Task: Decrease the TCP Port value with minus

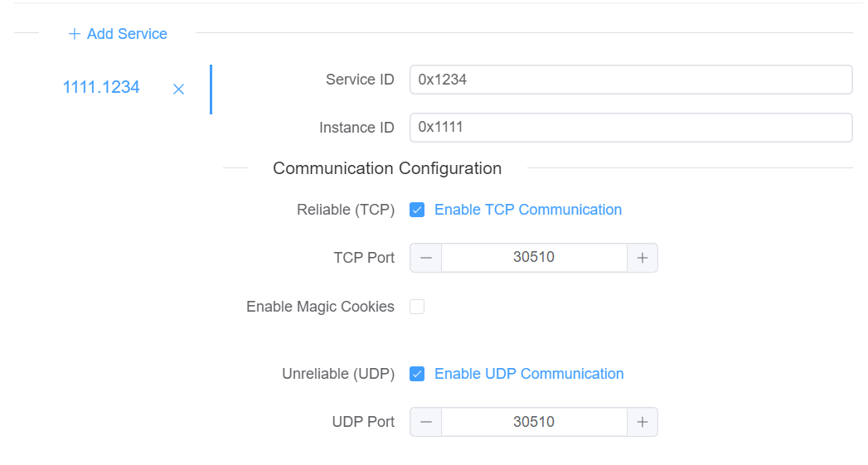Action: point(425,258)
